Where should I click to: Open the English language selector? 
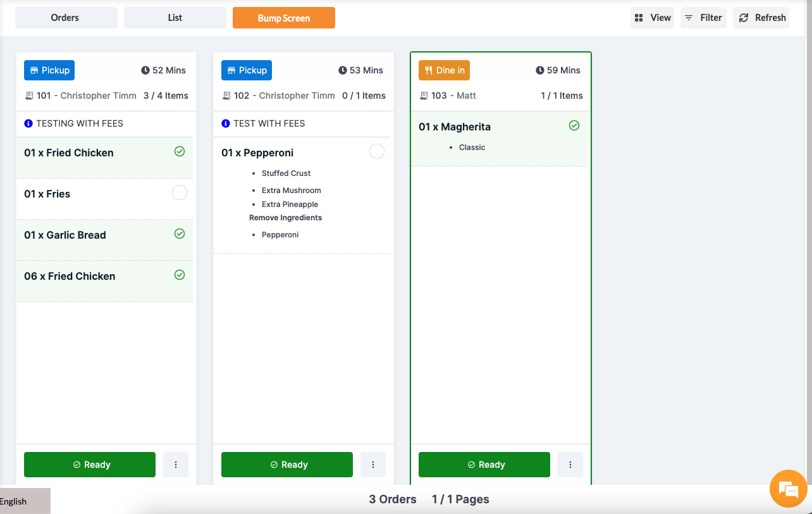(25, 501)
